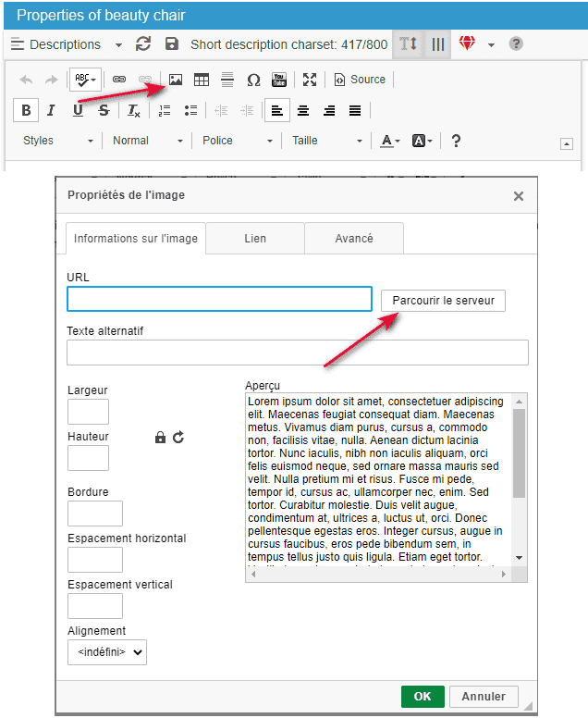This screenshot has width=588, height=718.
Task: Toggle the lock ratio padlock icon
Action: coord(160,437)
